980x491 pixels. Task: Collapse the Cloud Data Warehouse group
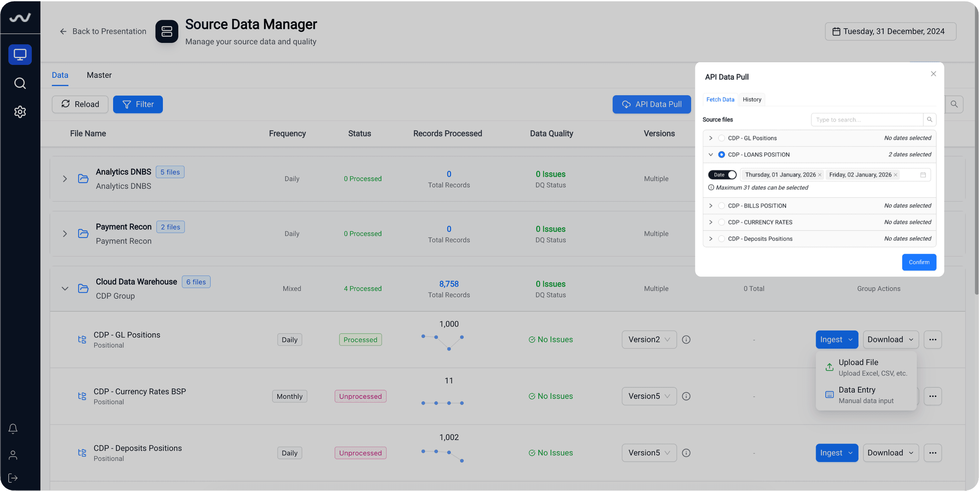click(65, 289)
